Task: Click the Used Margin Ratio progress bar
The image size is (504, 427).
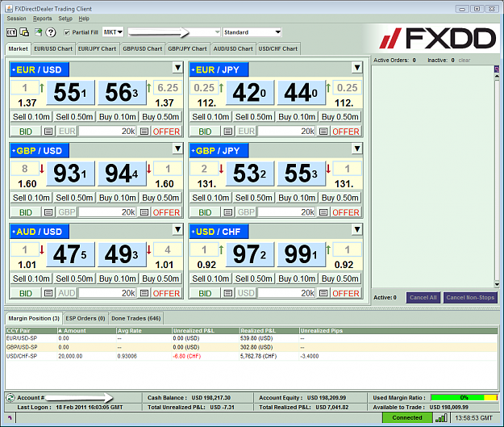Action: point(464,398)
